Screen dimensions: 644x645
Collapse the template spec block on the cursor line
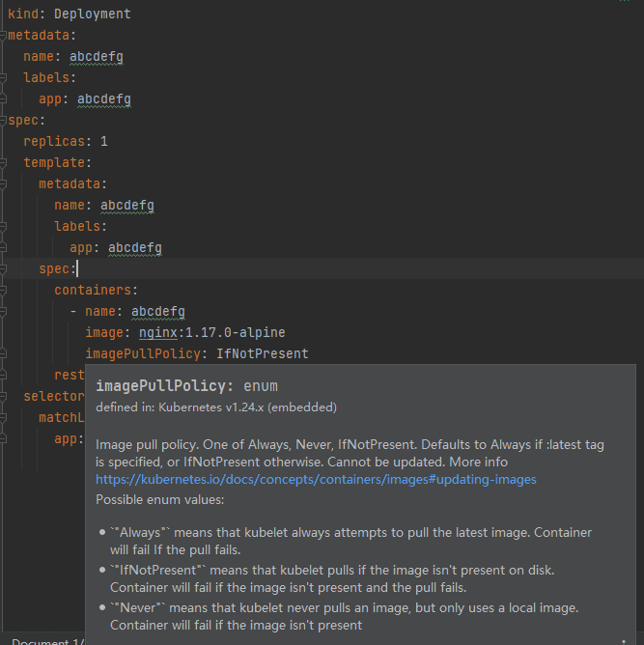pyautogui.click(x=3, y=269)
